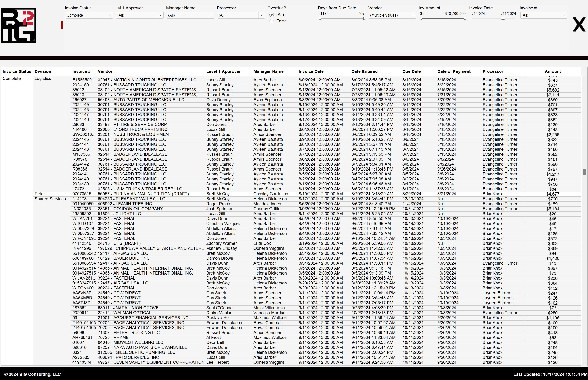Click the Level 1 Approver column header
The image size is (588, 380).
tap(224, 71)
